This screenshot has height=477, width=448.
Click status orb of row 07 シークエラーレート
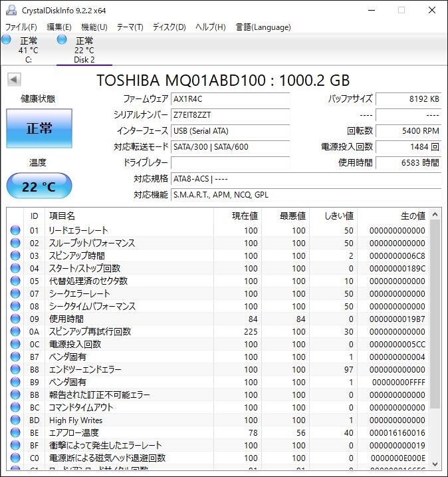pyautogui.click(x=15, y=293)
